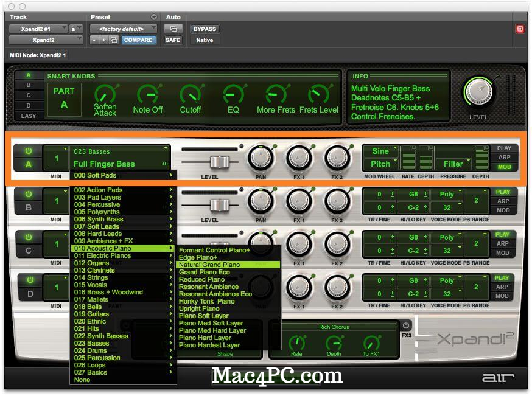
Task: Toggle the SAFE automation button
Action: (x=173, y=40)
